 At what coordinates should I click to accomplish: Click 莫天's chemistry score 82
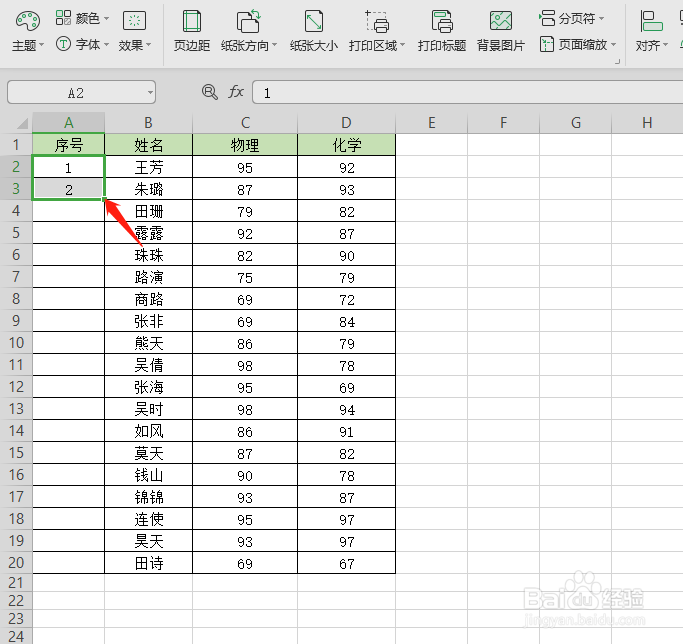[x=346, y=453]
